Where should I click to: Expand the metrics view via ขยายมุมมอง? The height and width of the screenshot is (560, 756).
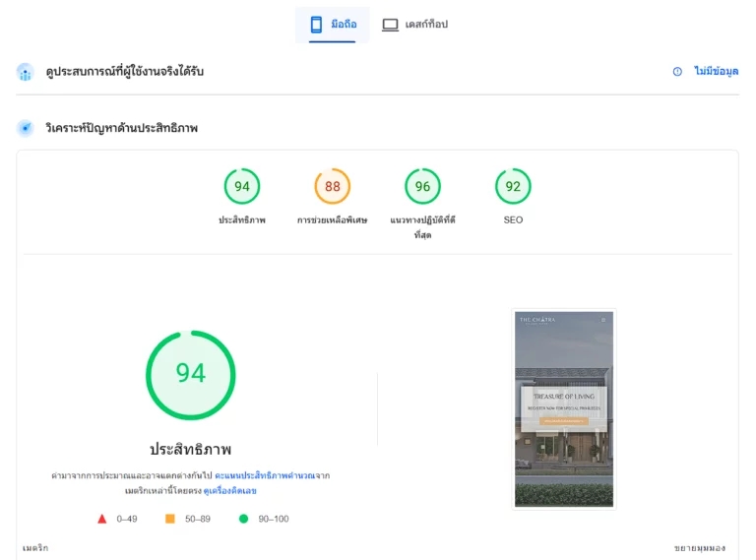point(700,548)
